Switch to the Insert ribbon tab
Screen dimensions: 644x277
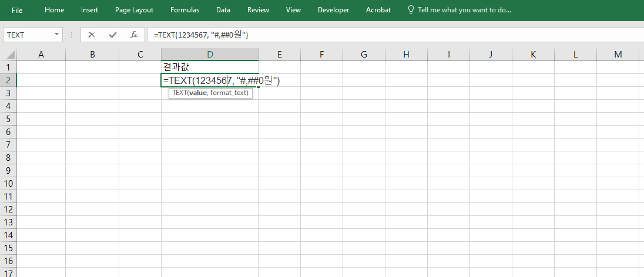(89, 10)
